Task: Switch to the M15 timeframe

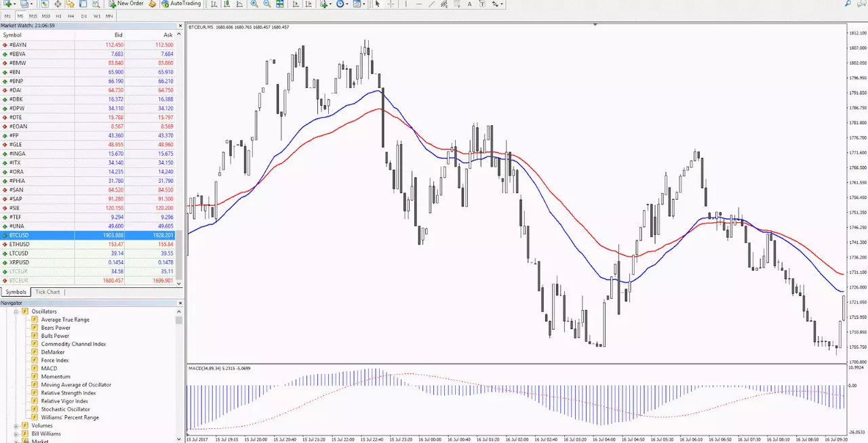Action: click(33, 16)
